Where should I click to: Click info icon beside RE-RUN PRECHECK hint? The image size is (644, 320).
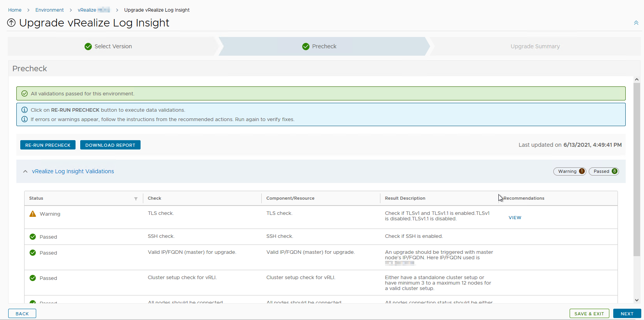(25, 110)
